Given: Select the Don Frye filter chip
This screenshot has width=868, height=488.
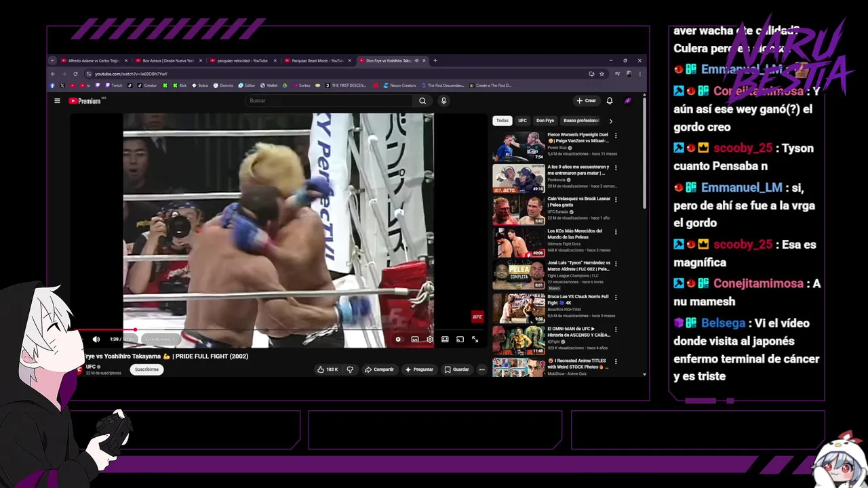Looking at the screenshot, I should coord(545,121).
